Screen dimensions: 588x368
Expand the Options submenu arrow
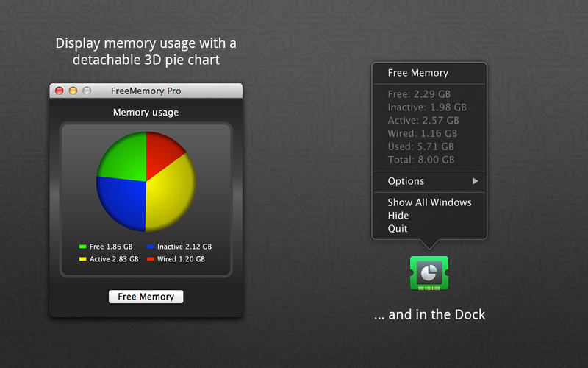click(x=475, y=181)
